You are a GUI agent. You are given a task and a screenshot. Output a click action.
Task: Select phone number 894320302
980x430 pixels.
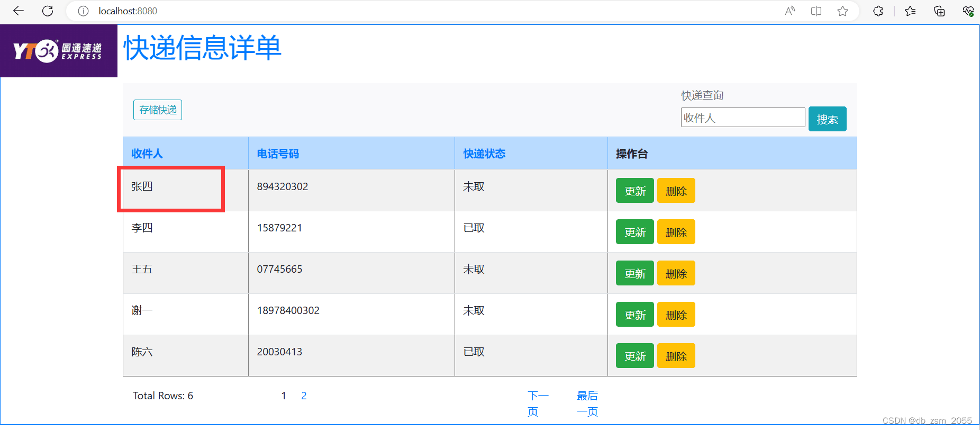283,186
